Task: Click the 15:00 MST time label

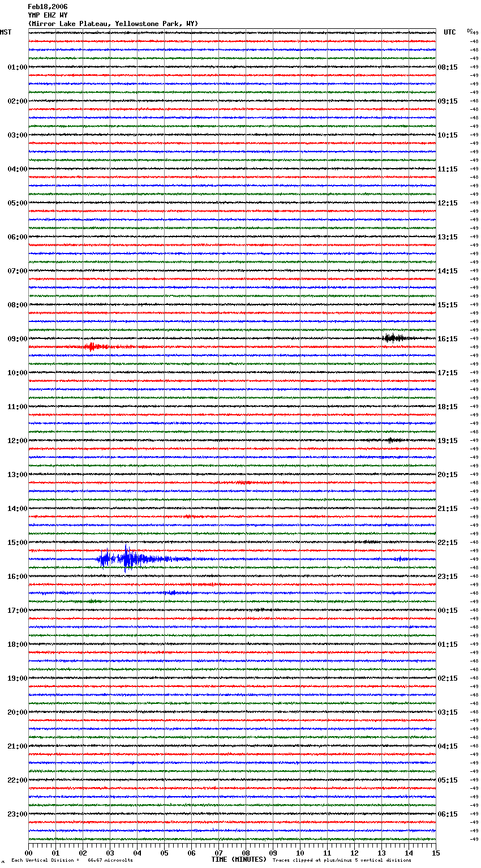Action: (x=17, y=543)
